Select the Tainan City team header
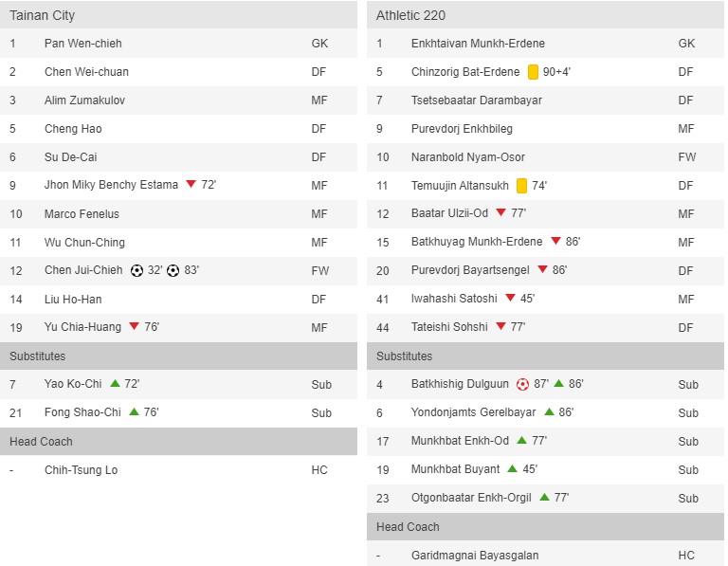 click(x=43, y=15)
